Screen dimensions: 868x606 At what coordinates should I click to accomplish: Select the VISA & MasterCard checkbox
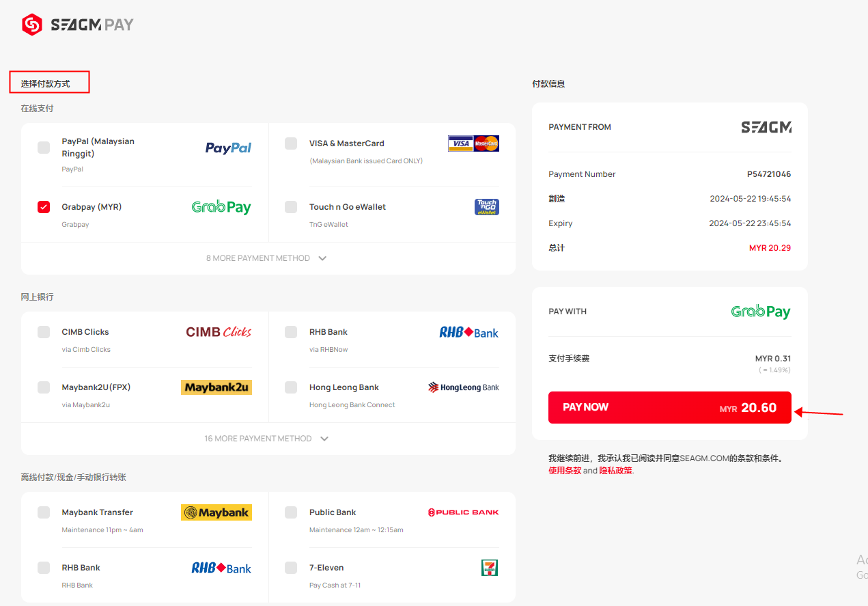click(x=291, y=143)
